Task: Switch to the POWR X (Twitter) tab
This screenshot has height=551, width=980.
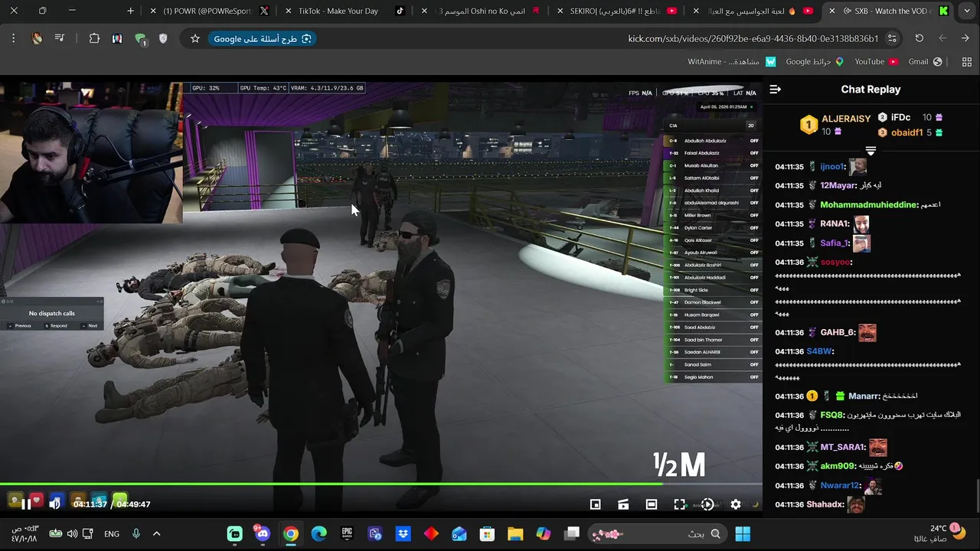Action: (207, 11)
